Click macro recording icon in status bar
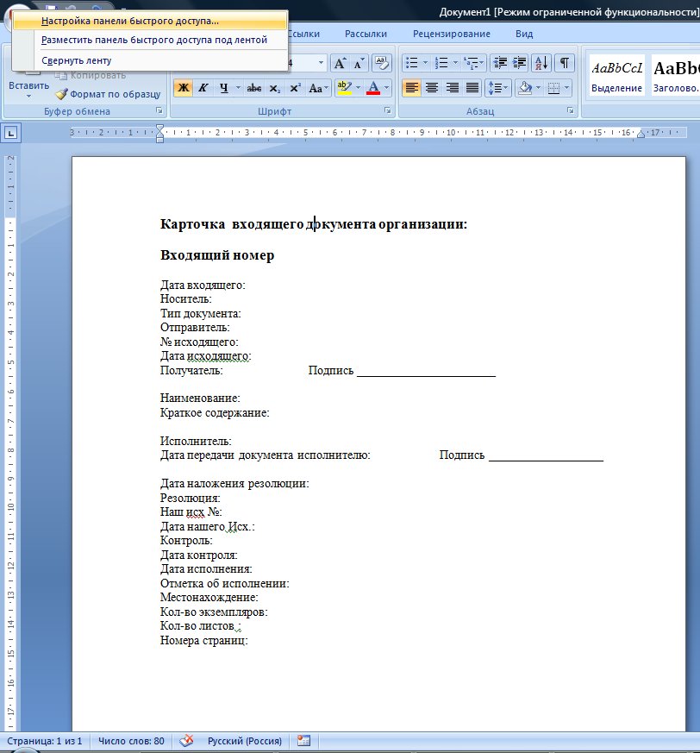Image resolution: width=700 pixels, height=753 pixels. (x=304, y=741)
